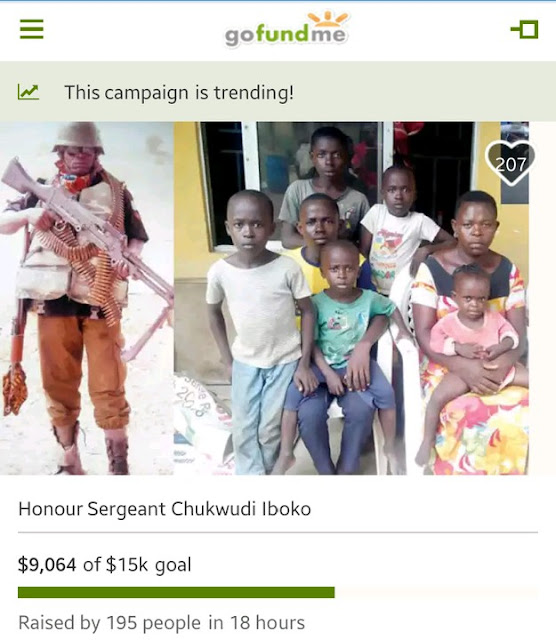
Task: Click the campaign title Honour Sergeant Chukwudi Iboko
Action: (165, 509)
